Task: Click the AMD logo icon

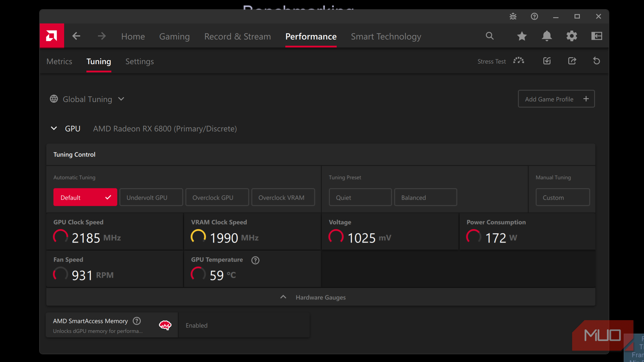Action: (x=52, y=36)
